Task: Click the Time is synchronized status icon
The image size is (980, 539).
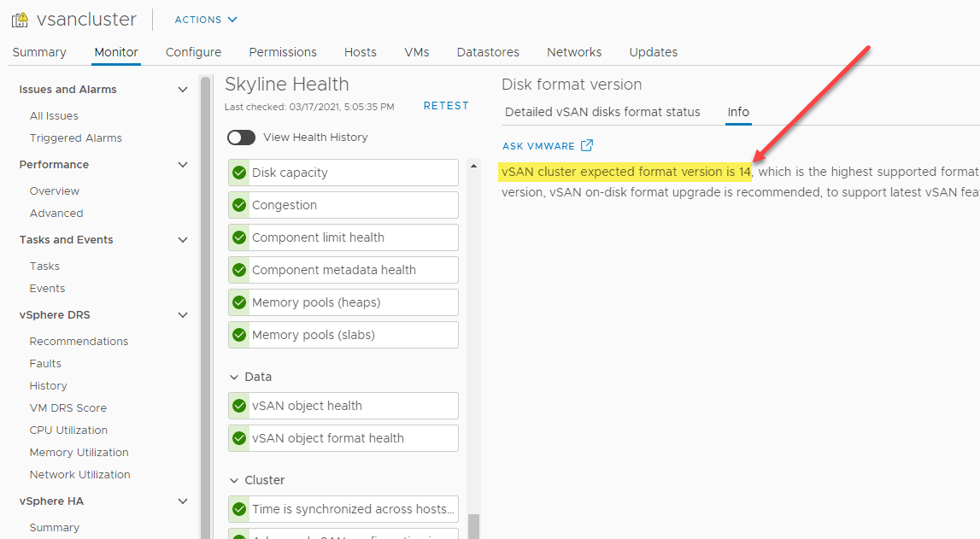Action: [x=239, y=509]
